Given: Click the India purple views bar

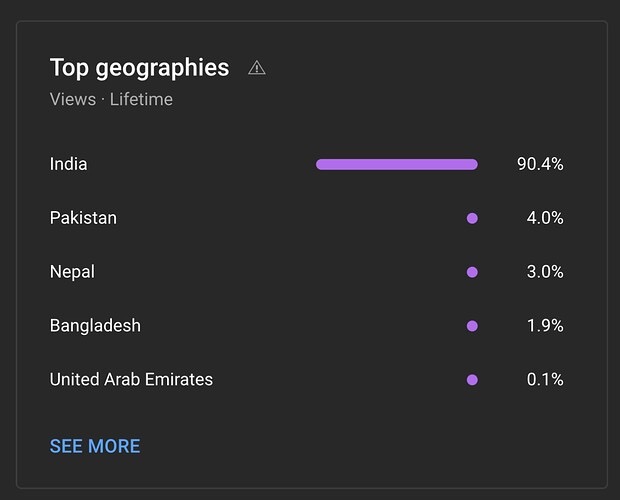Looking at the screenshot, I should pyautogui.click(x=397, y=164).
